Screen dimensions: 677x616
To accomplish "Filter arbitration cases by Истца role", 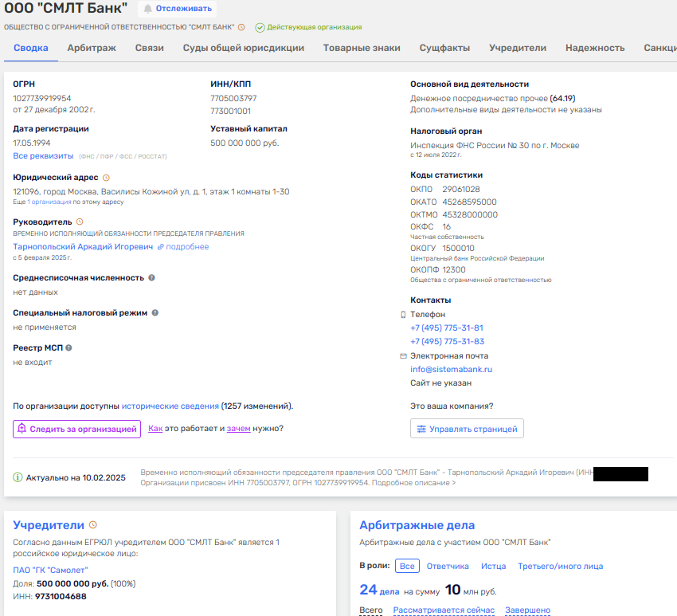I will 493,566.
